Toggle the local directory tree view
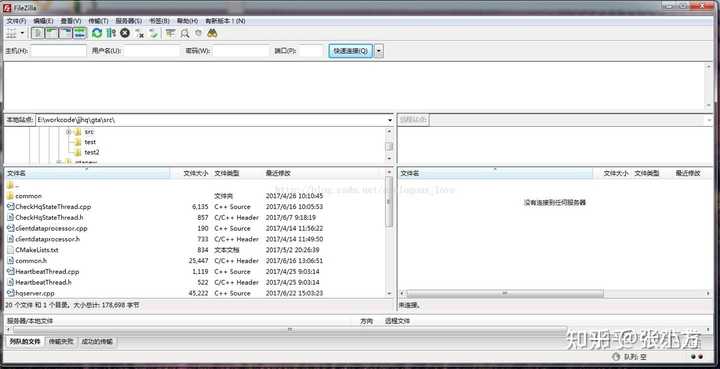720x369 pixels. (x=51, y=33)
